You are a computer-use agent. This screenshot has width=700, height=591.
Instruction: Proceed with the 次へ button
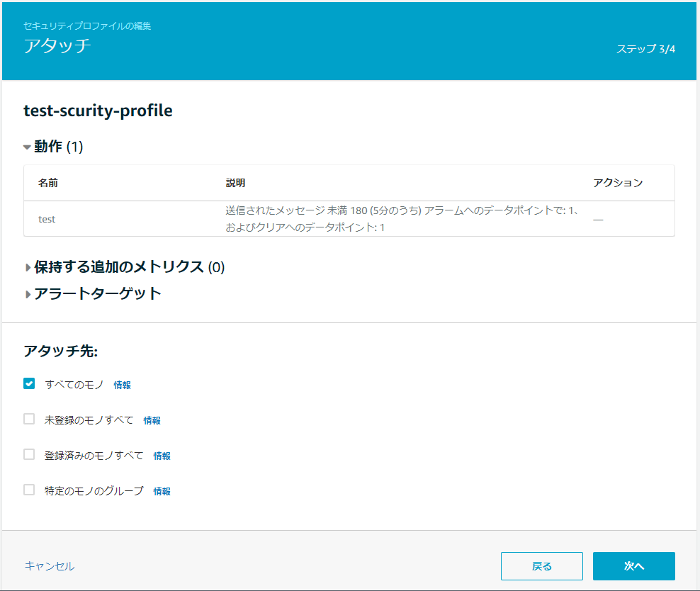[633, 566]
